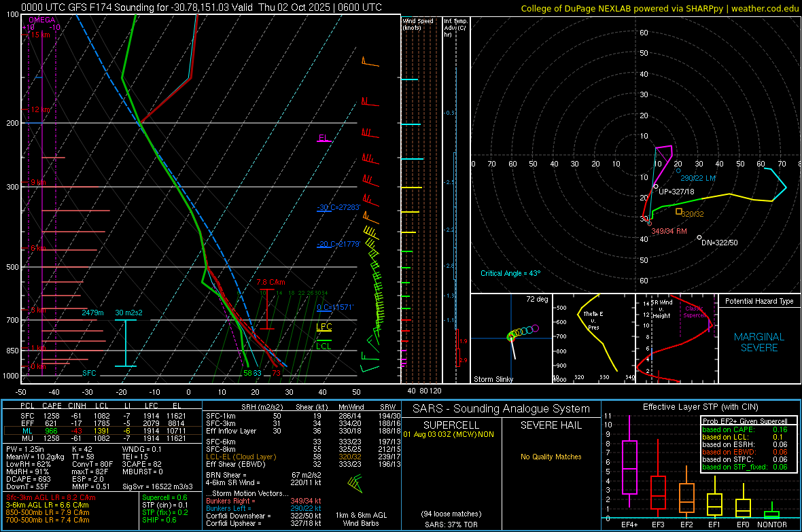Image resolution: width=802 pixels, height=532 pixels.
Task: Click the '-30 C=27283'' height label
Action: tap(338, 207)
